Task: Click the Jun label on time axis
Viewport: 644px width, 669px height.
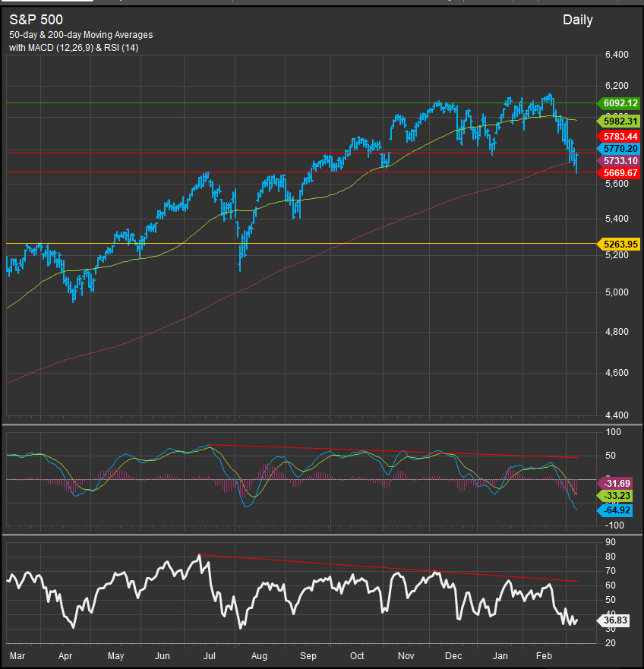Action: (163, 656)
